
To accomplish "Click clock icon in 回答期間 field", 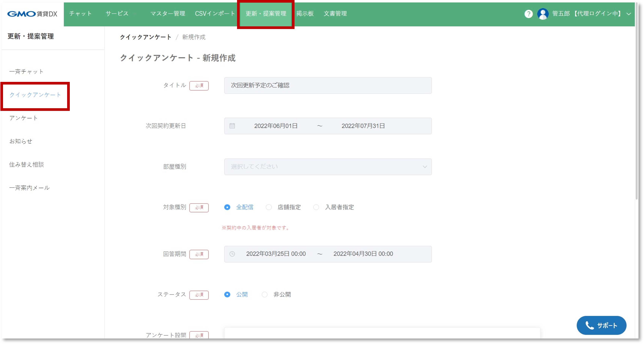I will click(232, 254).
